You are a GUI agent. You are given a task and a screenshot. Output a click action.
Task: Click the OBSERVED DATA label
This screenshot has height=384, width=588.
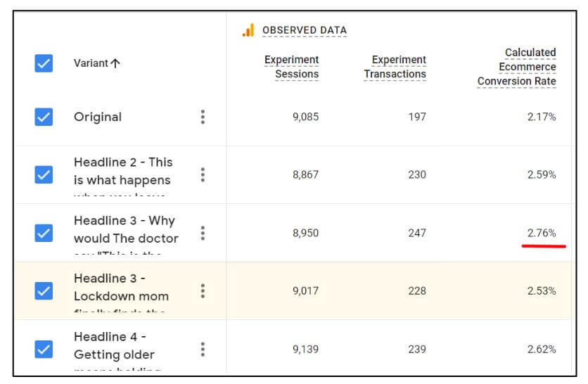(304, 30)
